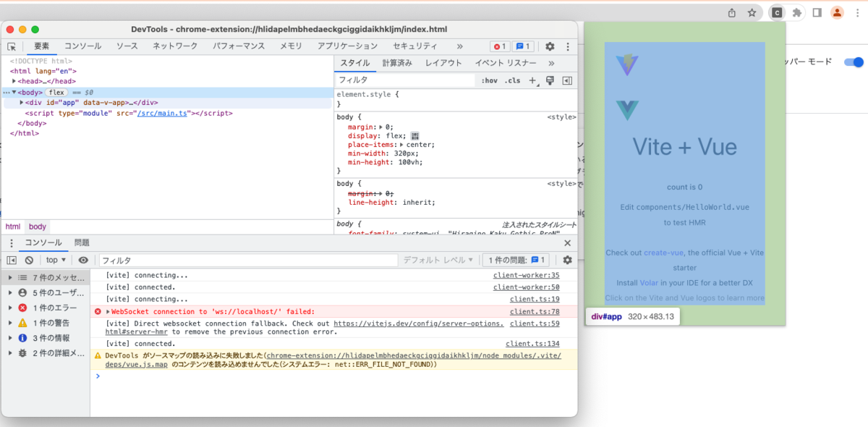Open the flexbox editor icon next to display: flex
Screen dimensions: 868x427
415,135
